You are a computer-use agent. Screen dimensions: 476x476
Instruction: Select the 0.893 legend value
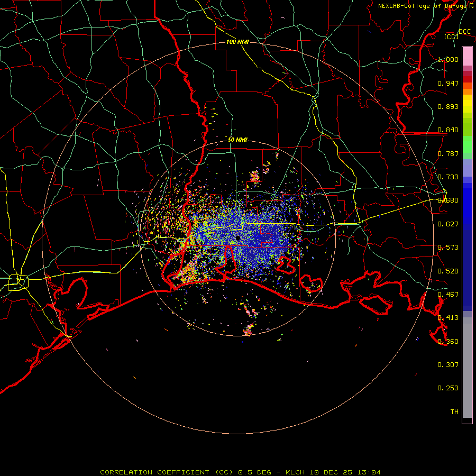pyautogui.click(x=448, y=106)
